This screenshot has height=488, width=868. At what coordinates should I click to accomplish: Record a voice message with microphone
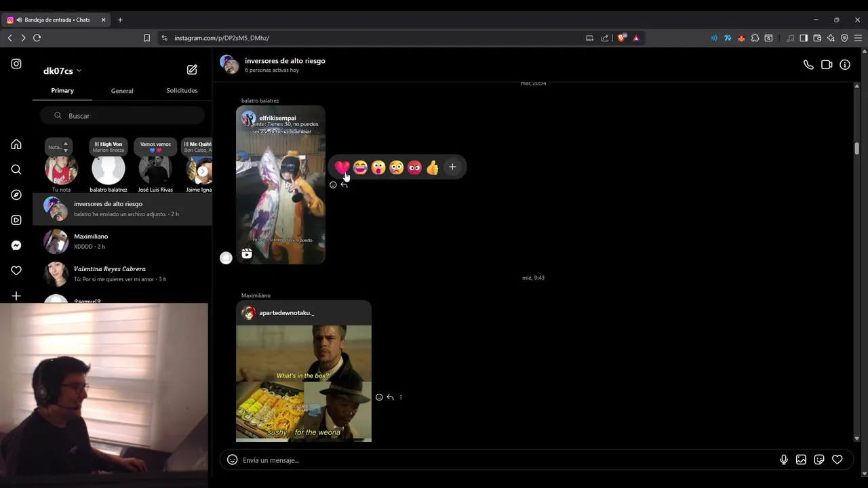pyautogui.click(x=784, y=460)
